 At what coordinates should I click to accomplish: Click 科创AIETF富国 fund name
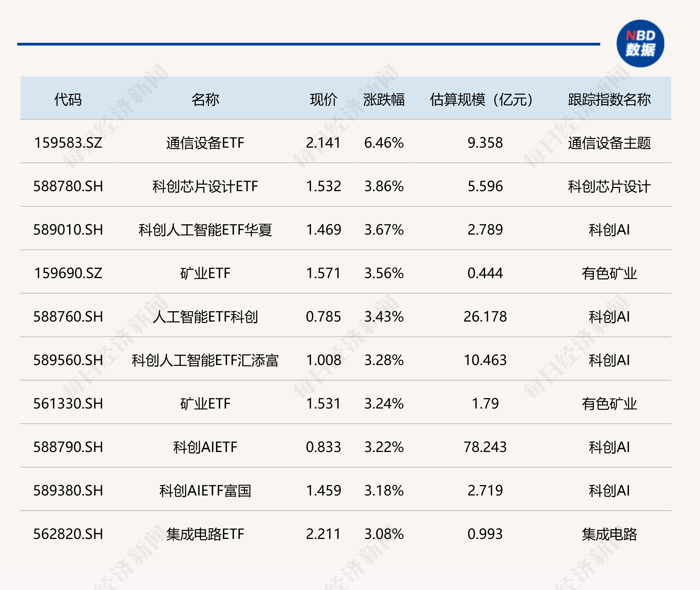point(205,491)
